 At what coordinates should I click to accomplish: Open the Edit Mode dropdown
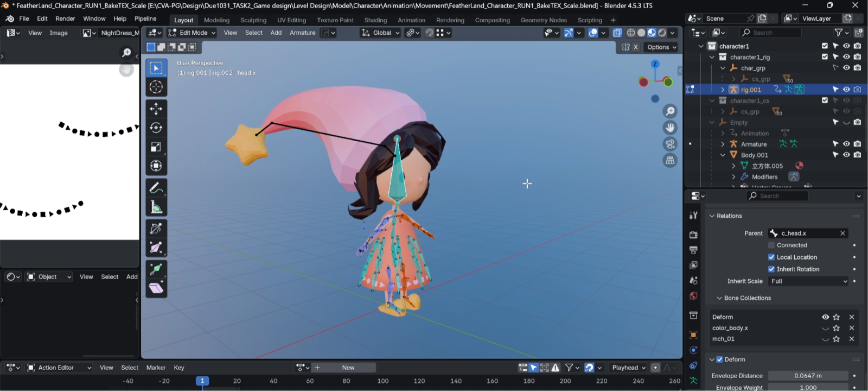pyautogui.click(x=192, y=33)
